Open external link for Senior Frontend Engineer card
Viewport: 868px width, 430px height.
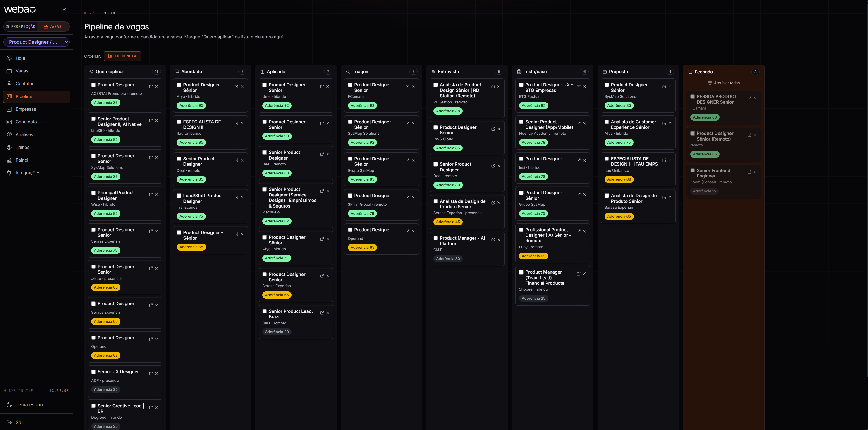point(750,172)
